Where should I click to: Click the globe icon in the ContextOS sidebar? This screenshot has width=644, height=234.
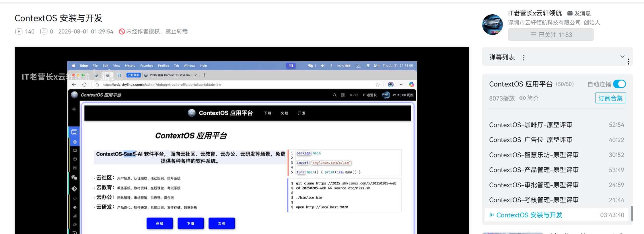75,142
